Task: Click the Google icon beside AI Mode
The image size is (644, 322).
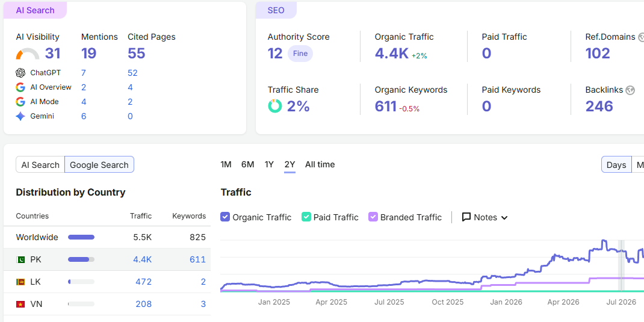Action: pyautogui.click(x=20, y=102)
